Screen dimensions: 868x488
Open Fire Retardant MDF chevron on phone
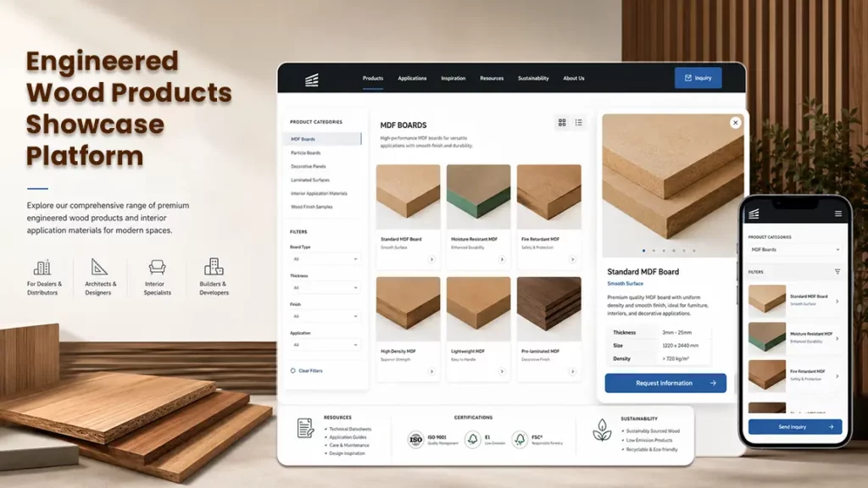coord(837,376)
